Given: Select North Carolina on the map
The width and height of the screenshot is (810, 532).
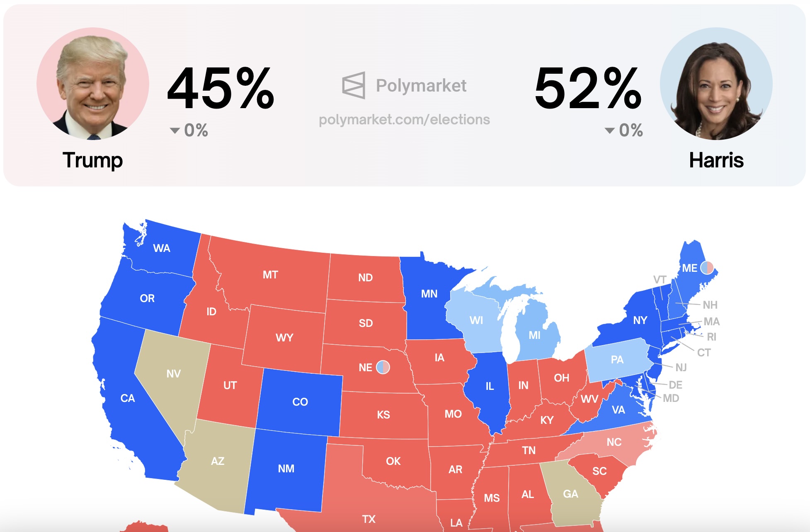Looking at the screenshot, I should click(614, 442).
